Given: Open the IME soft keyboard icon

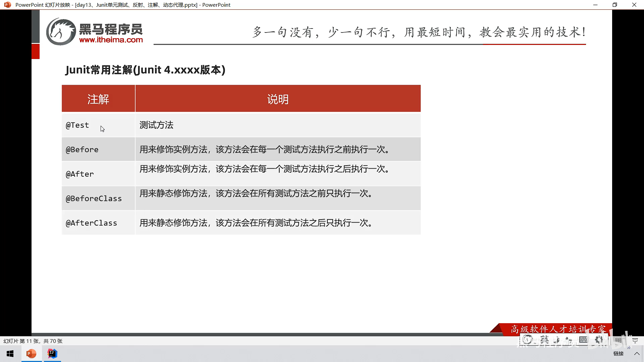Looking at the screenshot, I should point(583,340).
